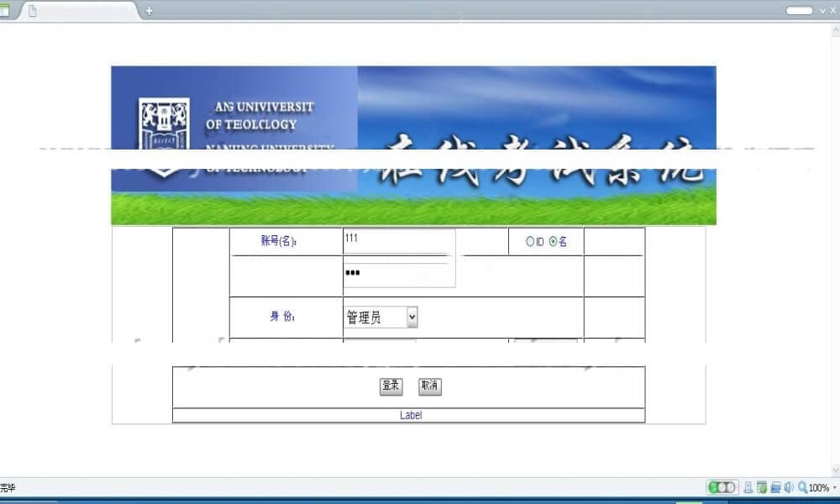Image resolution: width=840 pixels, height=504 pixels.
Task: Open a new browser tab with plus icon
Action: (x=149, y=11)
